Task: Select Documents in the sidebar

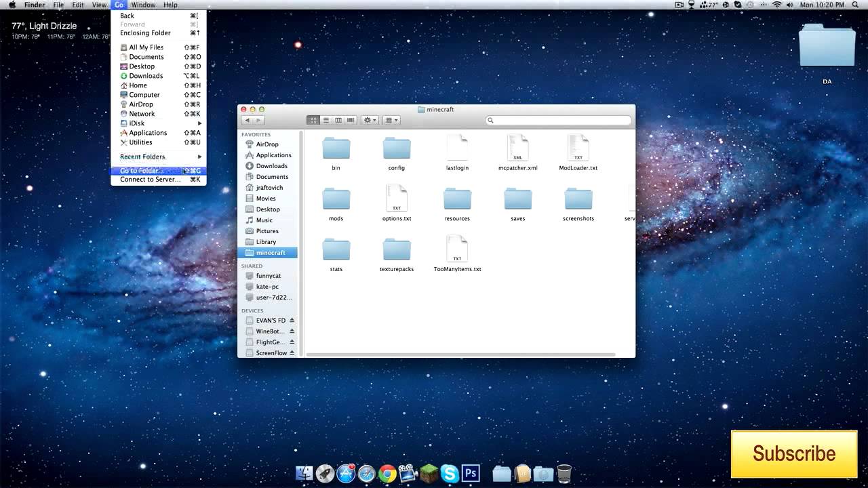Action: [267, 177]
